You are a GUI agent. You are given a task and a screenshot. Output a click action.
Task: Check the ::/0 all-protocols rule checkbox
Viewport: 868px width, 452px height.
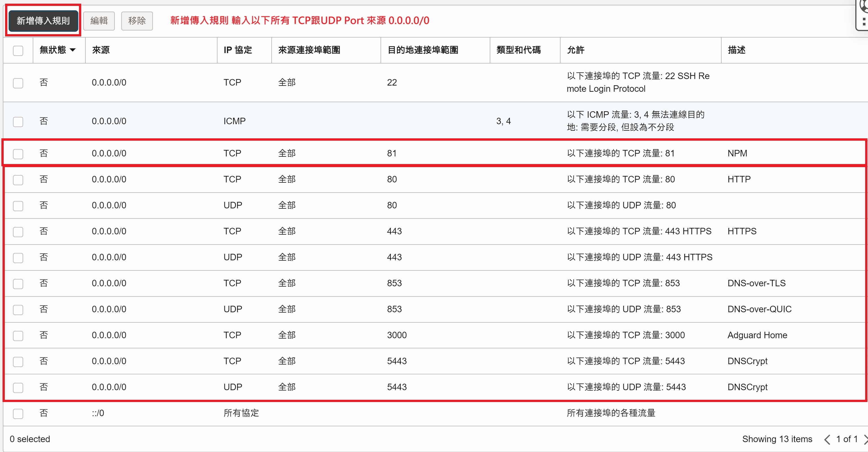point(18,414)
